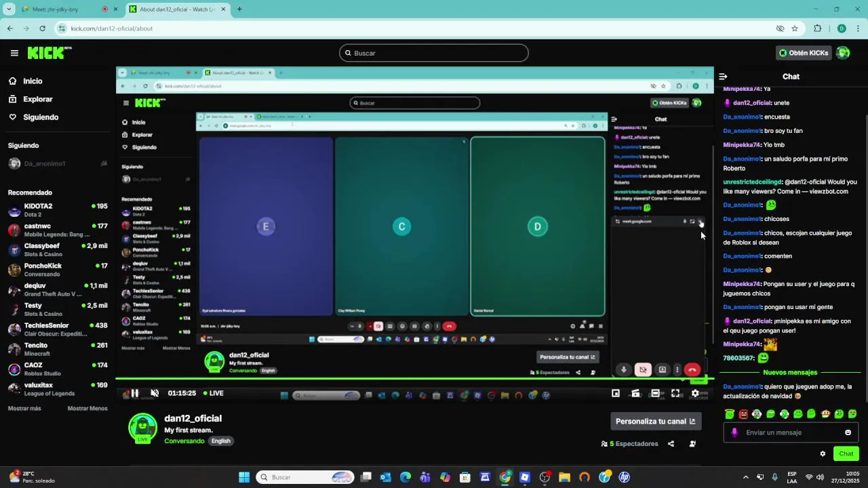Click the English language tag
Viewport: 868px width, 488px height.
(x=221, y=441)
